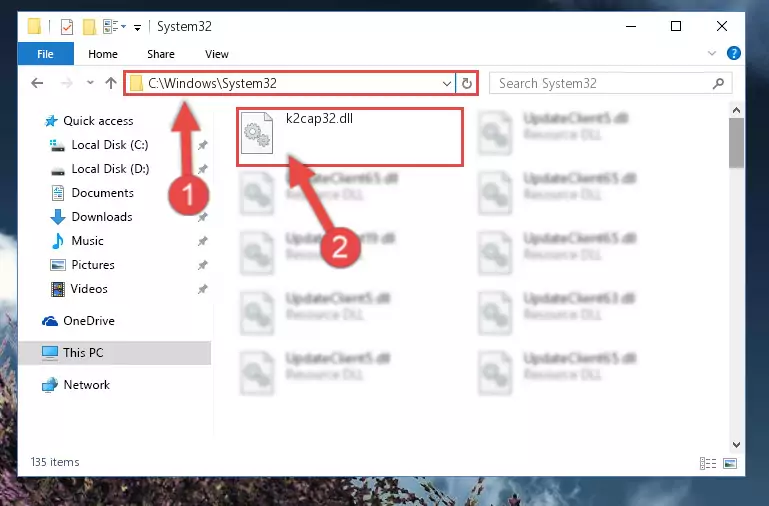Switch to the Share ribbon tab
The width and height of the screenshot is (769, 506).
point(161,54)
